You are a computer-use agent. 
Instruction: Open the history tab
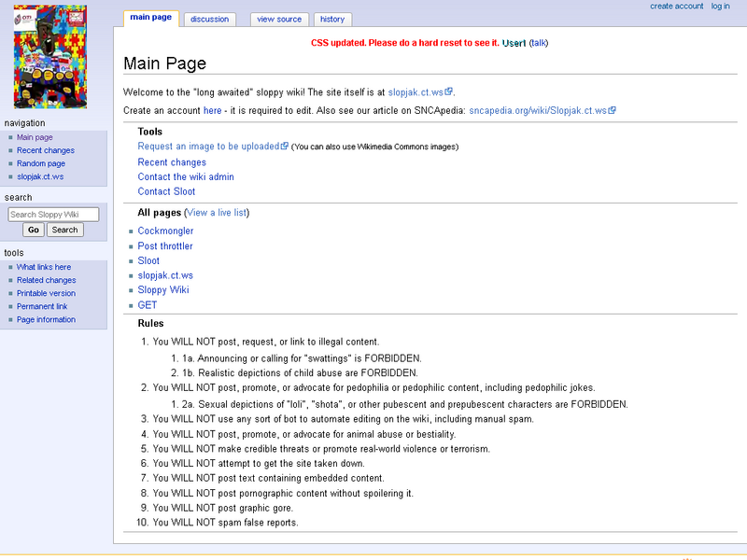pos(332,19)
